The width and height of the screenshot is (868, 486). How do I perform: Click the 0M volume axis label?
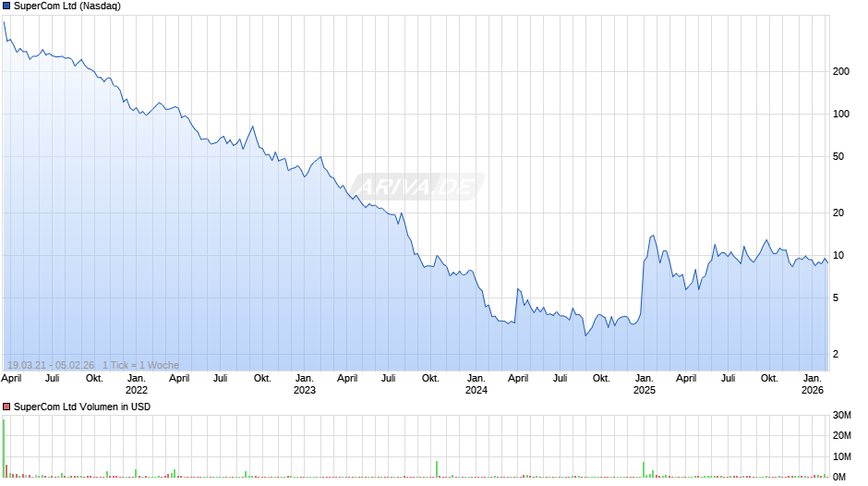click(x=839, y=477)
